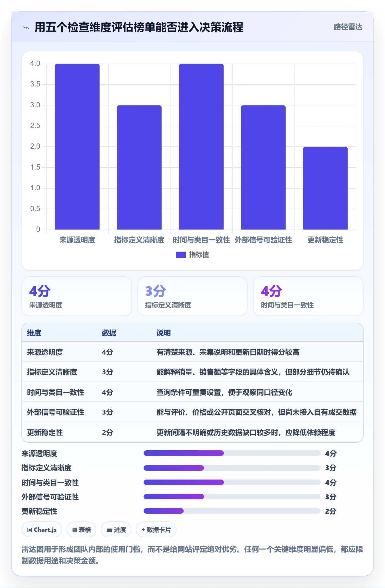Screen dimensions: 385x588
Task: Click the title 用五个检查维度评估榜单
Action: [139, 27]
